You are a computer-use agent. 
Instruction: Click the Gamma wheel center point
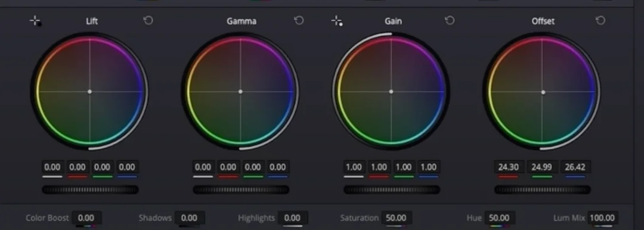click(x=240, y=92)
